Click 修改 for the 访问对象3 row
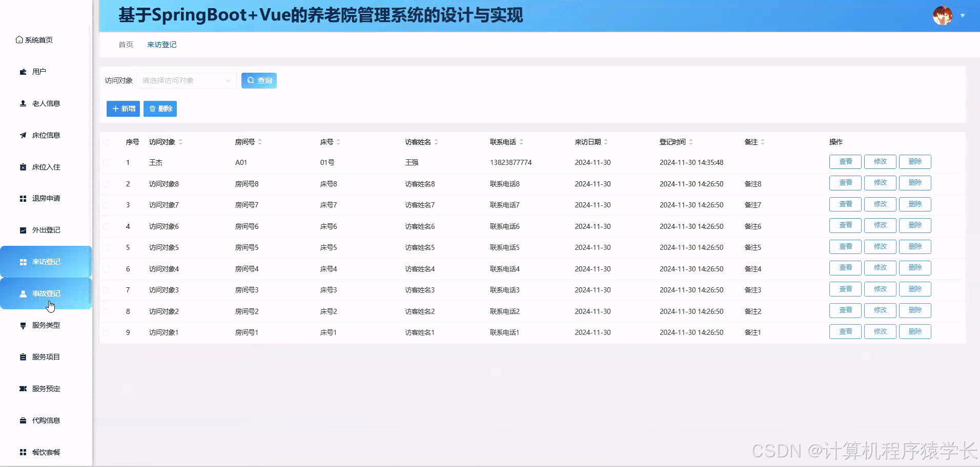Viewport: 980px width, 467px height. pyautogui.click(x=880, y=289)
